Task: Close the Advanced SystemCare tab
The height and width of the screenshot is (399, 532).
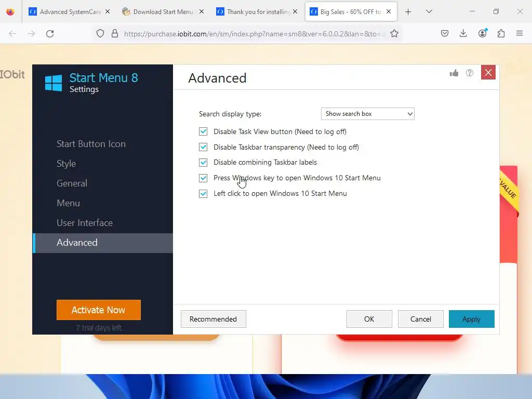Action: (108, 11)
